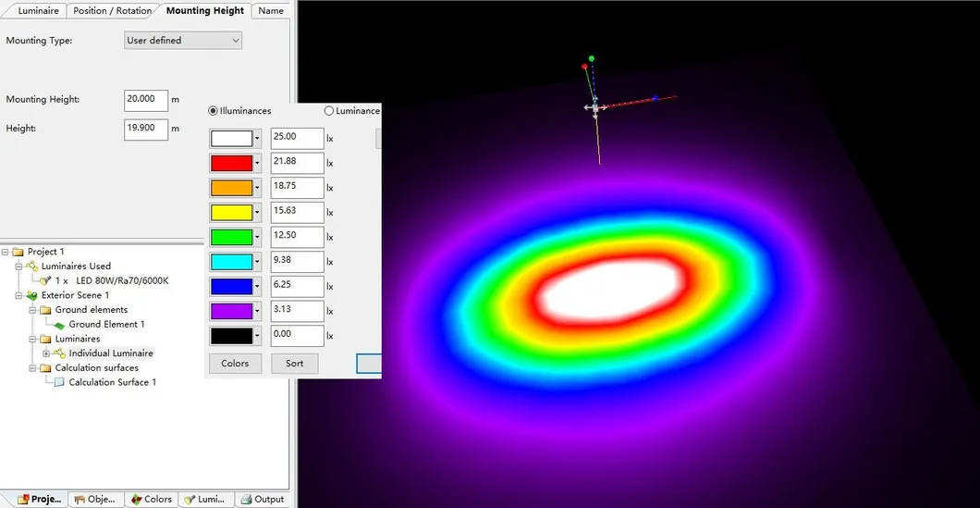Viewport: 980px width, 508px height.
Task: Open dropdown arrow beside black swatch
Action: pyautogui.click(x=257, y=336)
